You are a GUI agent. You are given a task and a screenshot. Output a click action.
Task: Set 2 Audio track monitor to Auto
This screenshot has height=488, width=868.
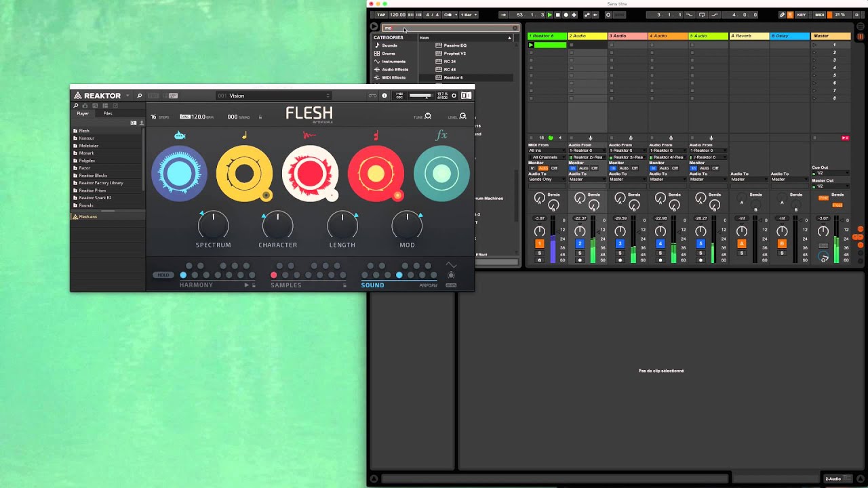(x=584, y=168)
